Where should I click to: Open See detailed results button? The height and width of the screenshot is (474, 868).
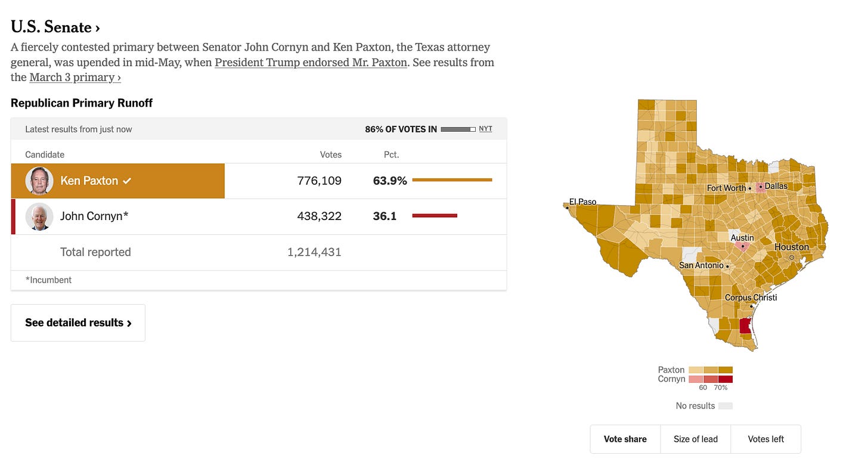78,323
